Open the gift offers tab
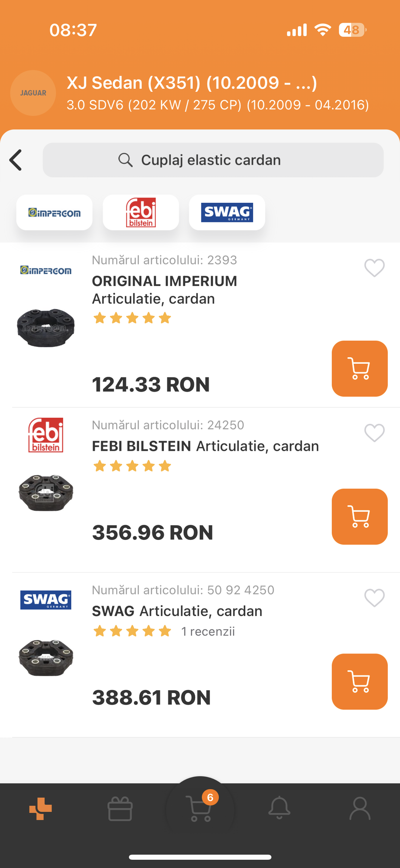 click(120, 808)
